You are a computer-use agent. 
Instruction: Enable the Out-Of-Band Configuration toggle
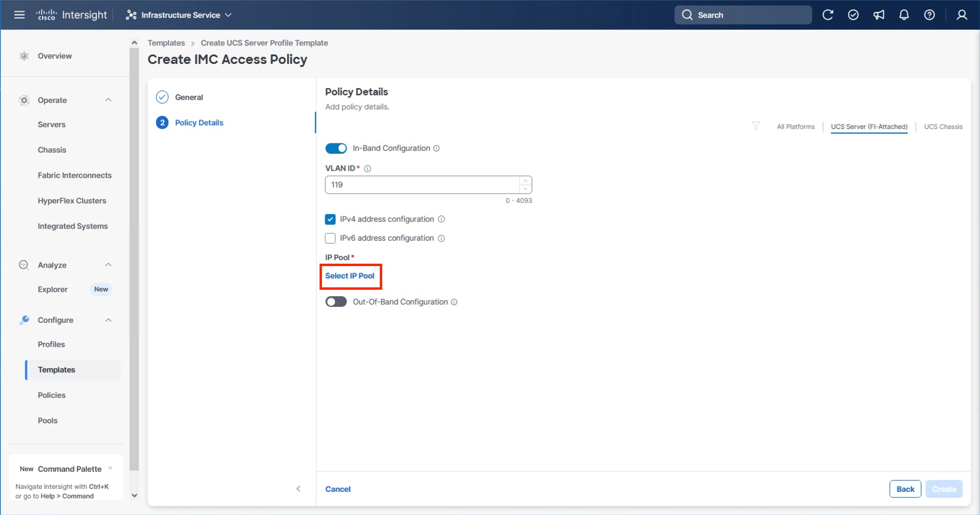click(336, 302)
